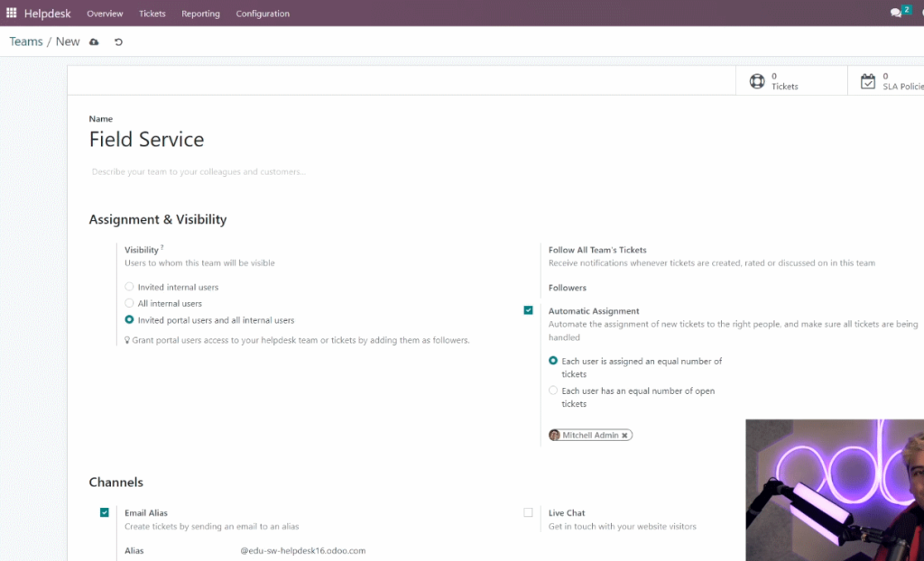The image size is (924, 561).
Task: Click the discard changes undo icon
Action: tap(118, 41)
